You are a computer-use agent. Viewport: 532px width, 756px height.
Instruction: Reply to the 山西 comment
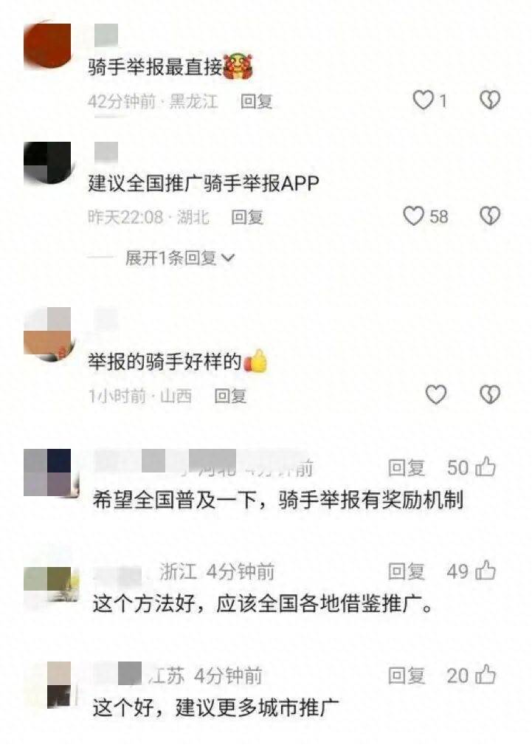click(x=230, y=396)
